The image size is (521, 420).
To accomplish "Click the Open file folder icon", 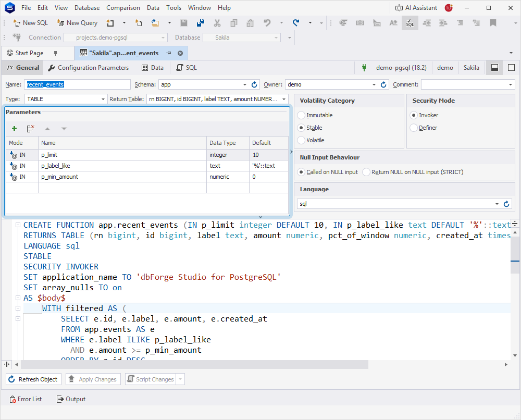I will 155,23.
